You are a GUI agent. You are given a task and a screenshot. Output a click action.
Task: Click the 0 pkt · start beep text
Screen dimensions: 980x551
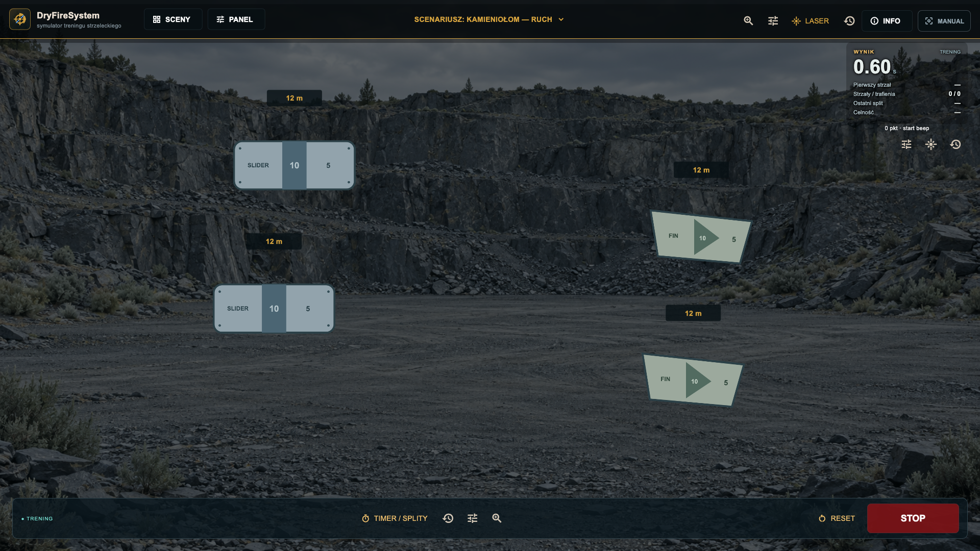click(x=906, y=129)
